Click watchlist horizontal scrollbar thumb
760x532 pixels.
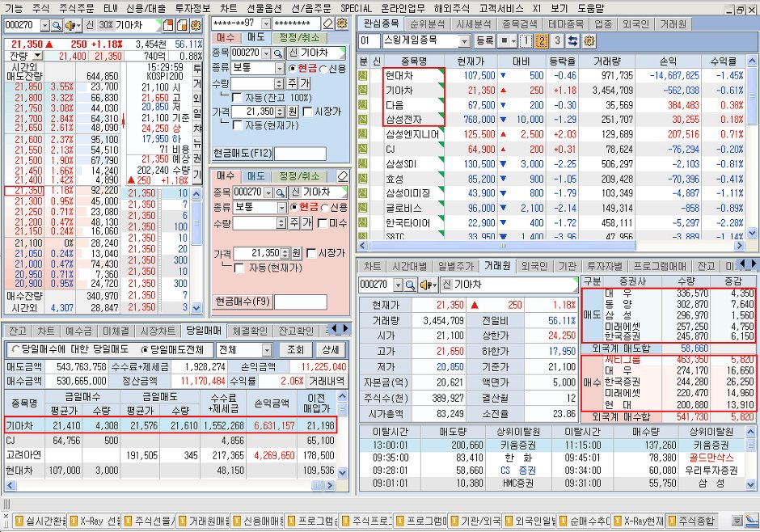(503, 246)
